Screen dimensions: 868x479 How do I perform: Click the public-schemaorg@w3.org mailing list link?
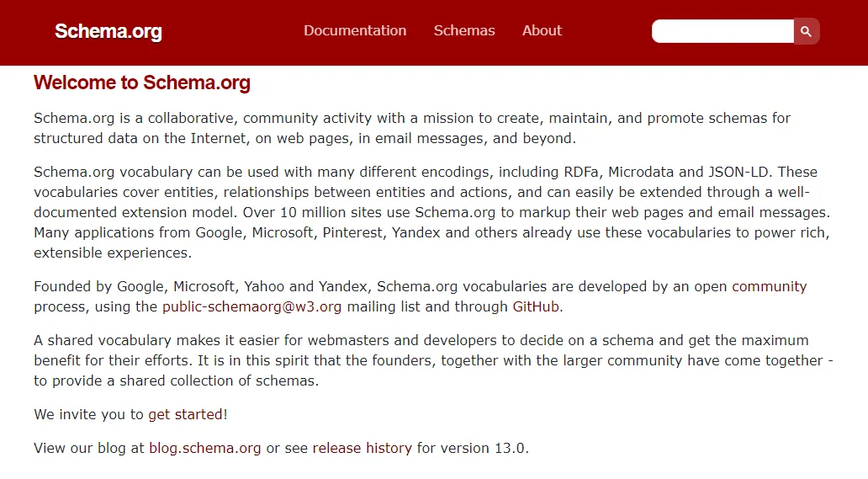tap(251, 306)
